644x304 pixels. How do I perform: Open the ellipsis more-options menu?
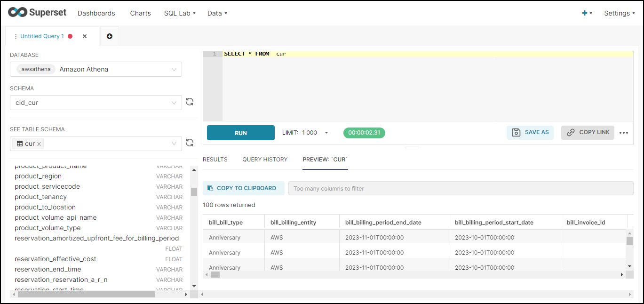click(624, 132)
